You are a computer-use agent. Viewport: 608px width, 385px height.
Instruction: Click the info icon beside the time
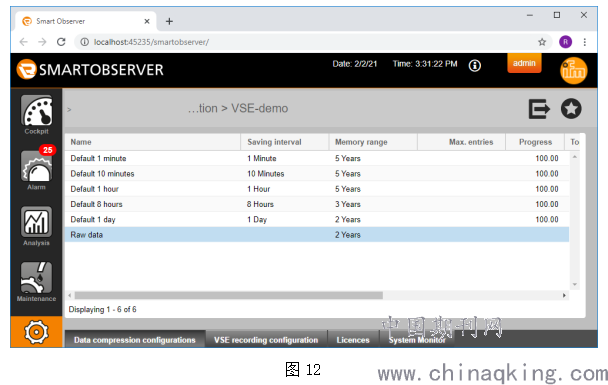(x=475, y=66)
